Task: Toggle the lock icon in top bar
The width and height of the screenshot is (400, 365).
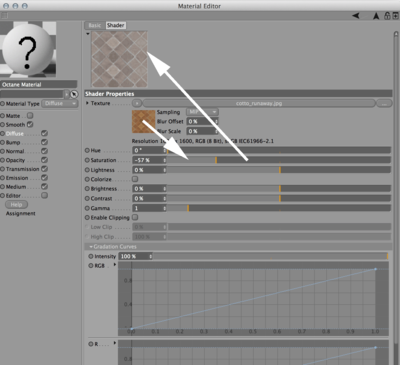Action: coord(387,16)
